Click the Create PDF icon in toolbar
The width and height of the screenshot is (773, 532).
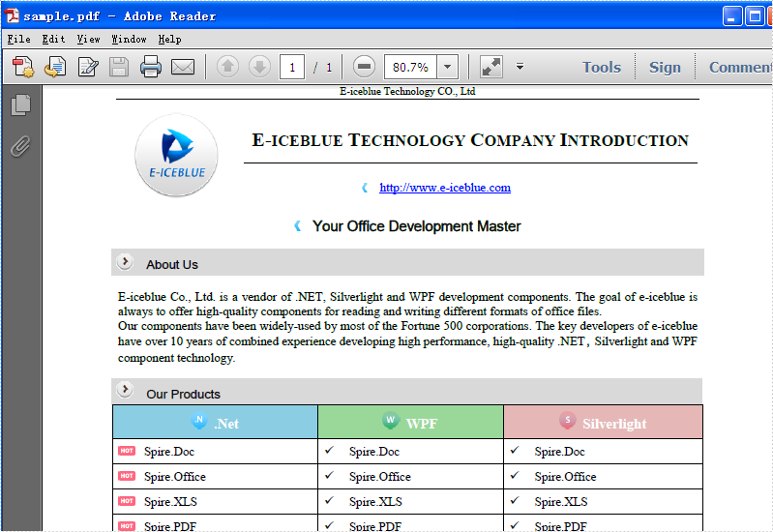click(x=22, y=67)
